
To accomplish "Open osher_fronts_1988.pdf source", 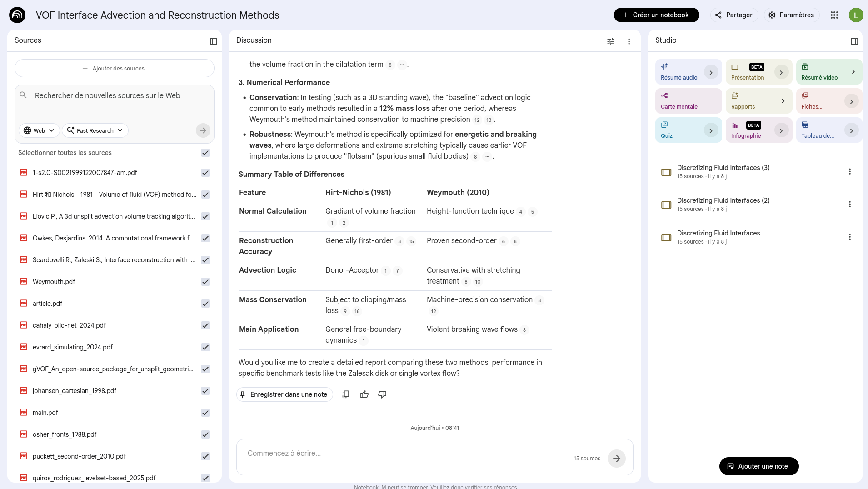I will (65, 434).
